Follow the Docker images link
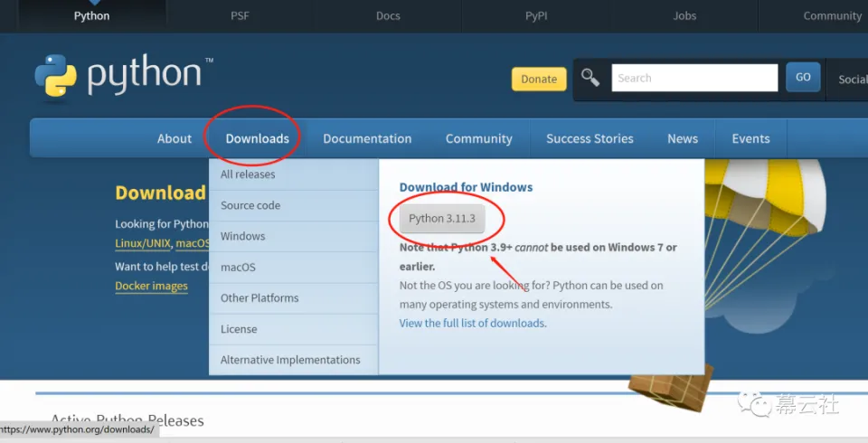Viewport: 868px width, 443px height. [x=151, y=287]
